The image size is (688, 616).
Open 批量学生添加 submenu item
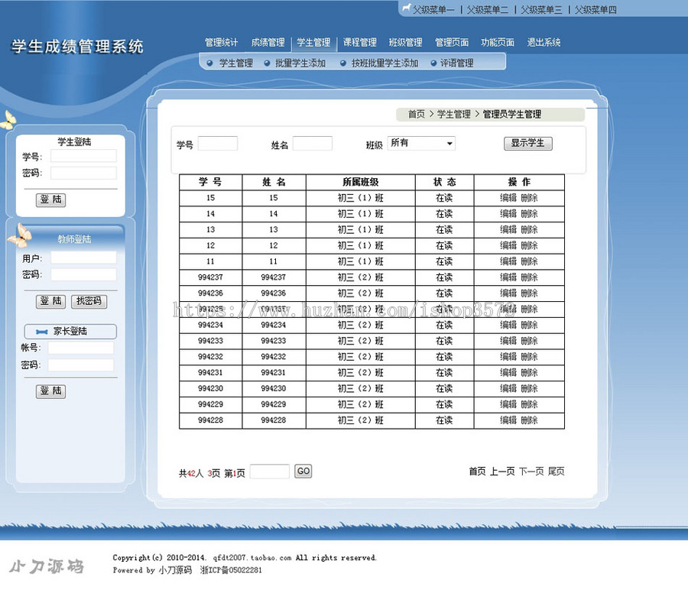300,63
